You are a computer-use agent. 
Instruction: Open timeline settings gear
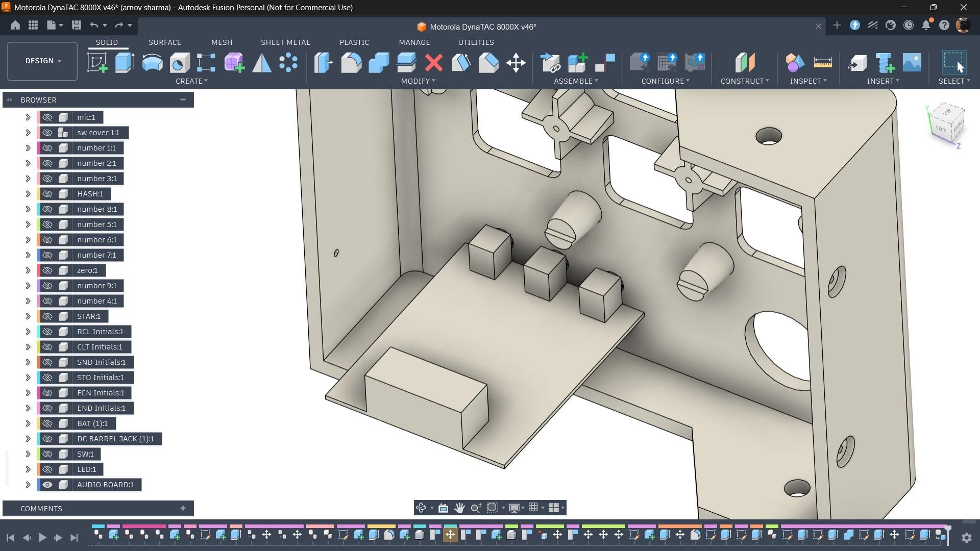(x=966, y=537)
